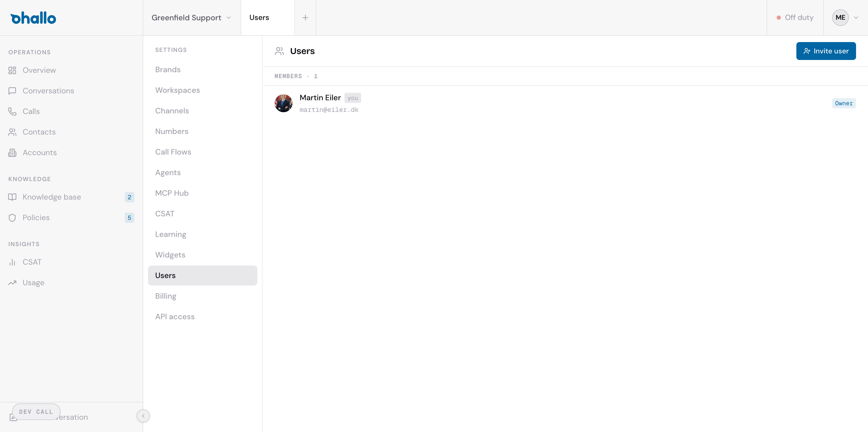The image size is (868, 432).
Task: Open the Knowledge base
Action: (52, 197)
